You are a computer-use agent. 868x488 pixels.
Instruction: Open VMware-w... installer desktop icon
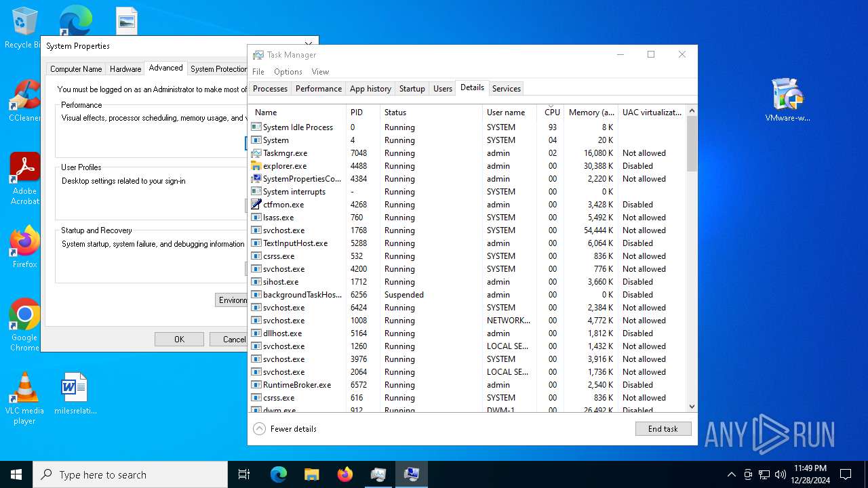(x=787, y=100)
